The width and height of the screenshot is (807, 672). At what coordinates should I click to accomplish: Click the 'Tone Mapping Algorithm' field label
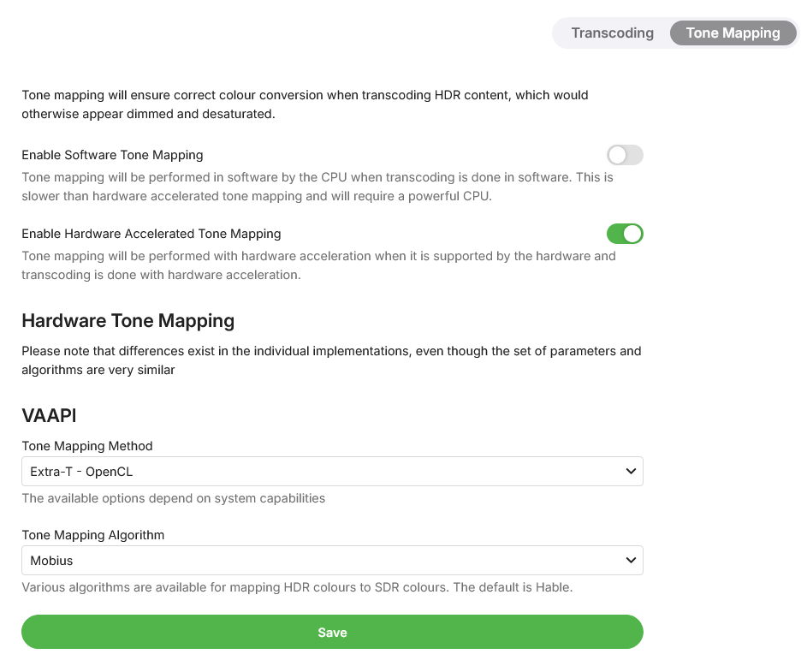[x=92, y=535]
